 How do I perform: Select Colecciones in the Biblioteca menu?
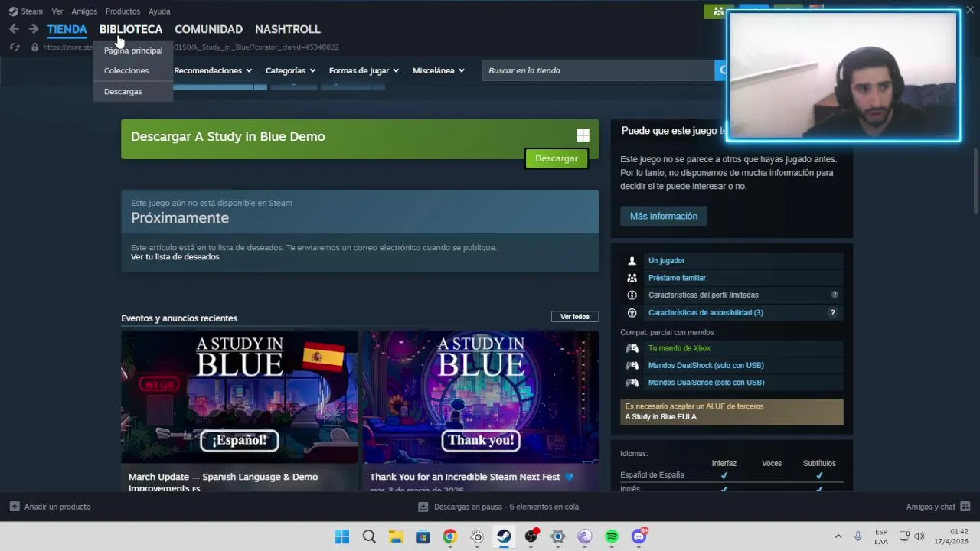pyautogui.click(x=126, y=70)
